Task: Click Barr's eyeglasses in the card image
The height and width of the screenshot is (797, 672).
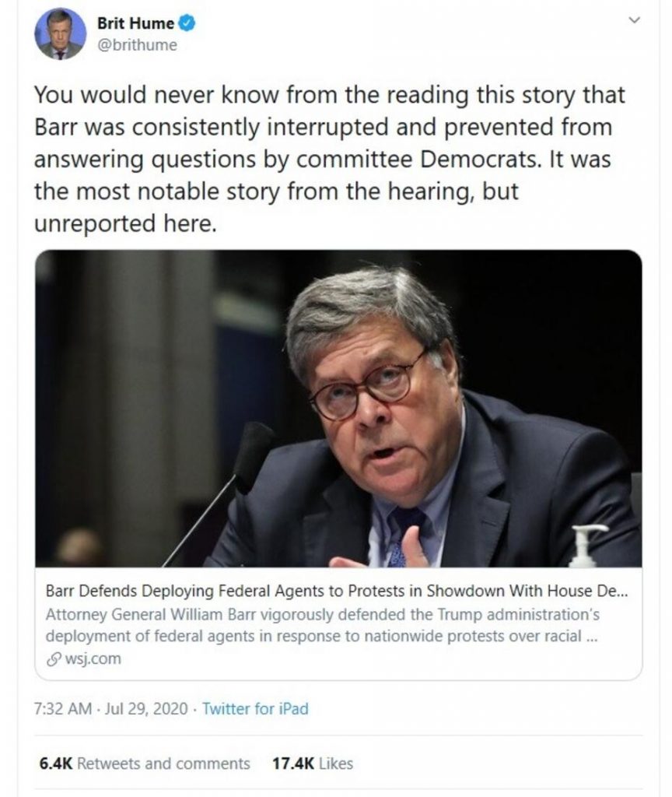Action: (x=366, y=387)
